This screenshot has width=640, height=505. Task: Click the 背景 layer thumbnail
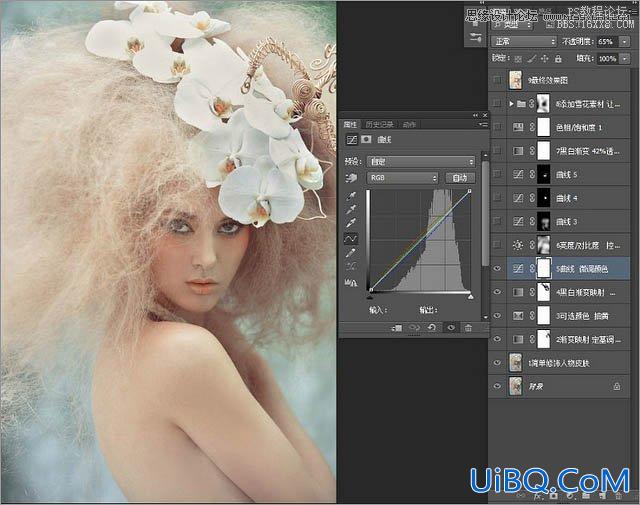(516, 386)
